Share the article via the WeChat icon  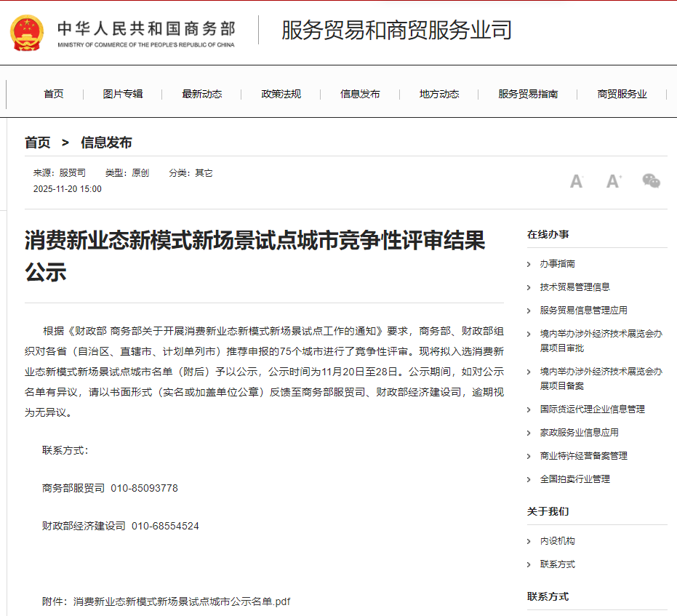pos(651,181)
